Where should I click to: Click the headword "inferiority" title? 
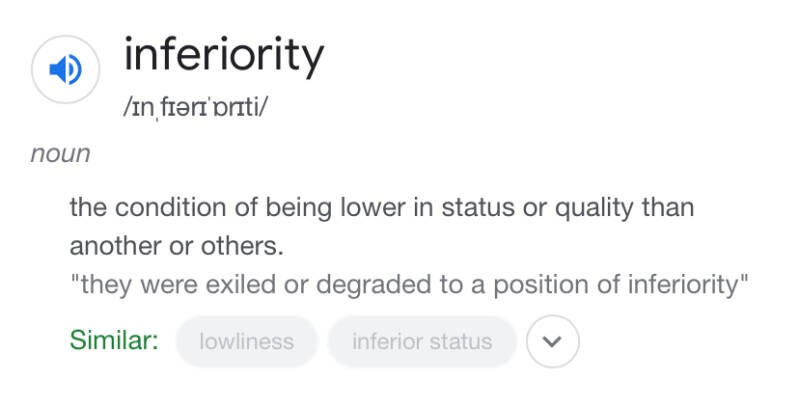(x=223, y=57)
